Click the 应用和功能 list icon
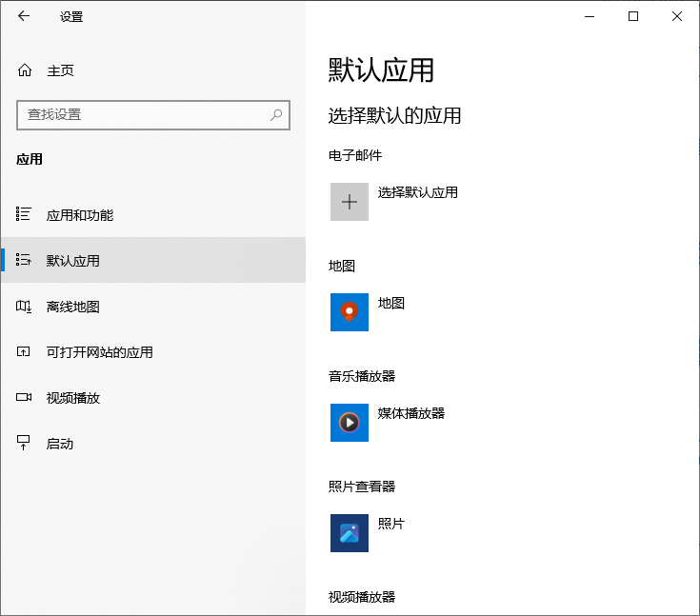This screenshot has width=700, height=616. [x=23, y=214]
